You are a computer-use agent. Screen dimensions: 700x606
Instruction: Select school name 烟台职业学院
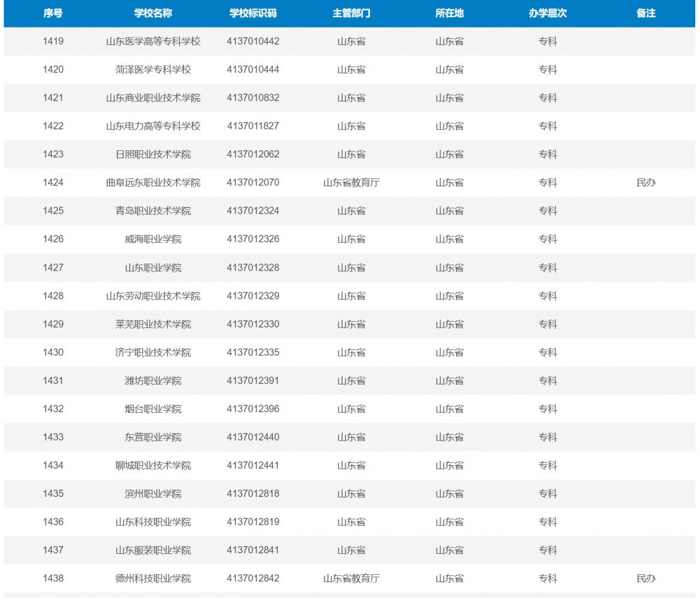coord(153,409)
